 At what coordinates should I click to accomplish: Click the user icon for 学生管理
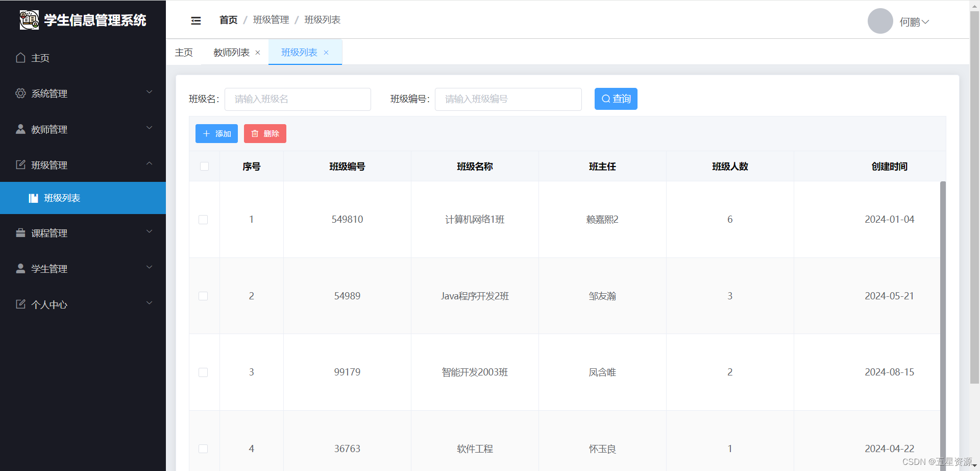[20, 268]
